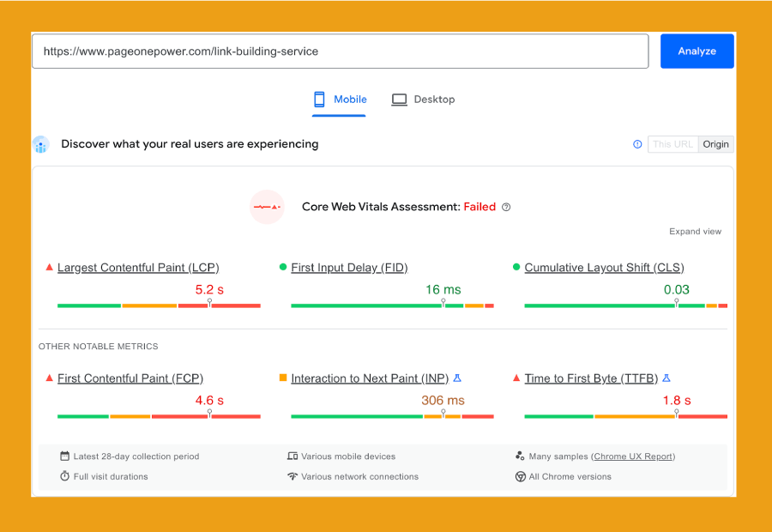The width and height of the screenshot is (772, 532).
Task: Expand the metrics view
Action: pyautogui.click(x=696, y=231)
